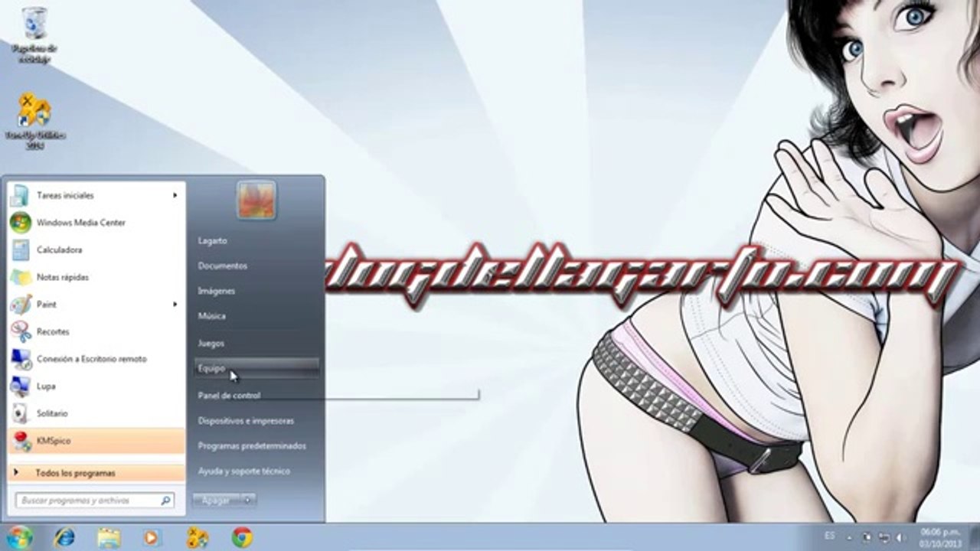Open Ayuda y soporte técnico
The height and width of the screenshot is (551, 980).
pyautogui.click(x=243, y=471)
